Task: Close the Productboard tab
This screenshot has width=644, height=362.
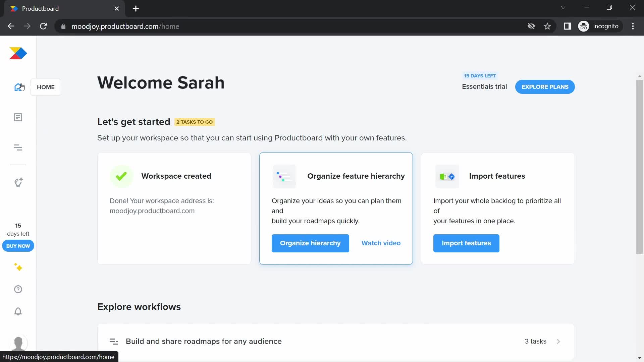Action: [117, 9]
